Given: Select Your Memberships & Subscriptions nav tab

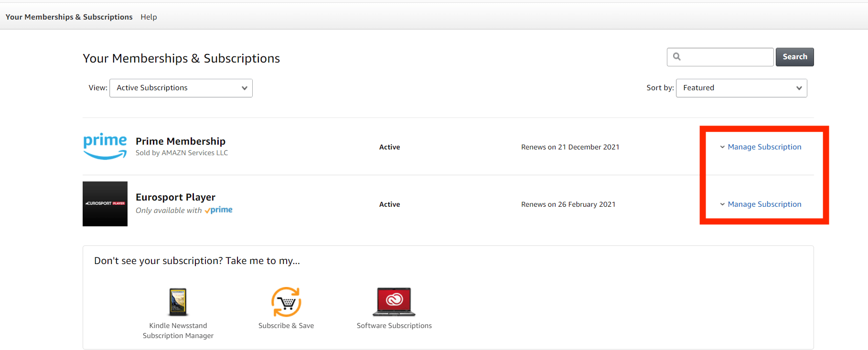Looking at the screenshot, I should pyautogui.click(x=69, y=17).
